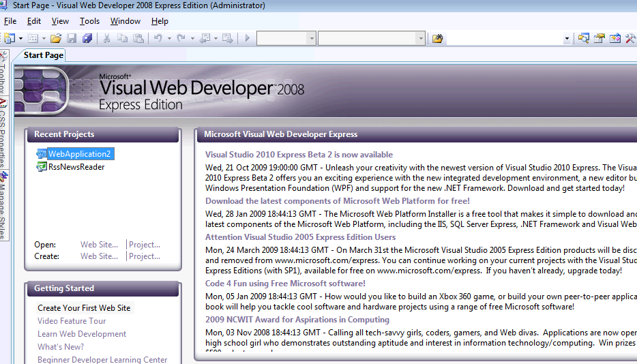
Task: Open the RssNewsReader recent project
Action: pos(76,167)
